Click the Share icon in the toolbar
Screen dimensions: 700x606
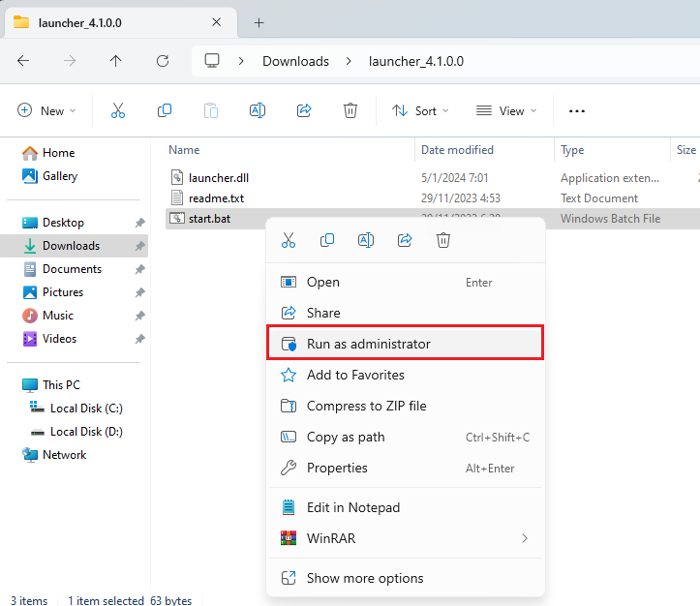pyautogui.click(x=304, y=111)
